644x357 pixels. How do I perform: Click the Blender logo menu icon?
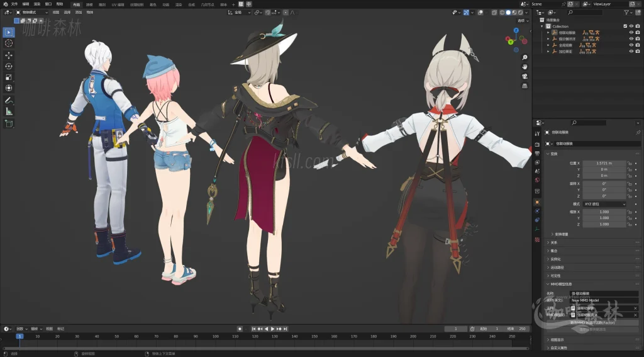(5, 4)
